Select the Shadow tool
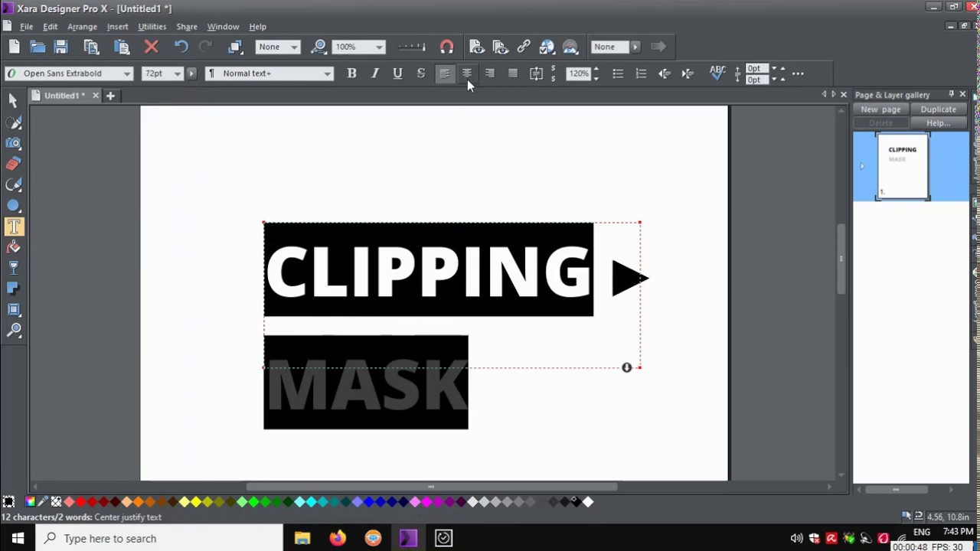 13,289
